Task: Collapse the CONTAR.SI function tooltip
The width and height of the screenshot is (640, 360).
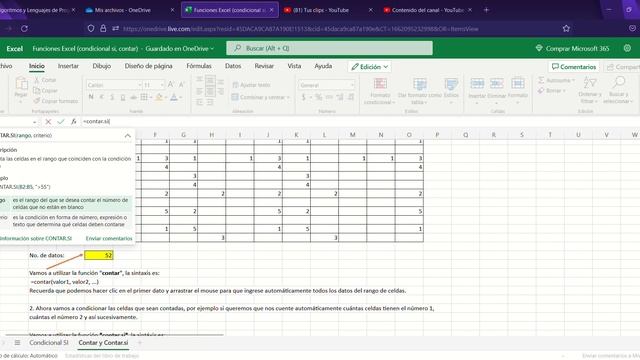Action: coord(128,136)
